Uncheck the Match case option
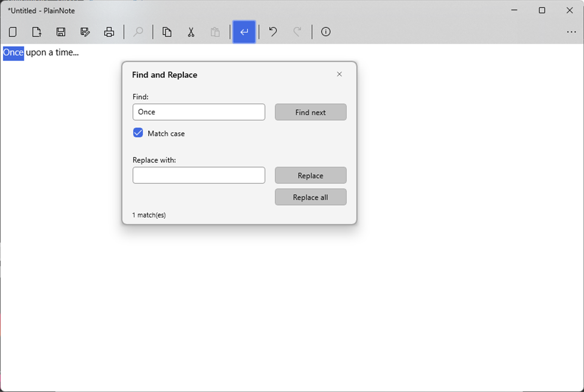584x392 pixels. (138, 133)
